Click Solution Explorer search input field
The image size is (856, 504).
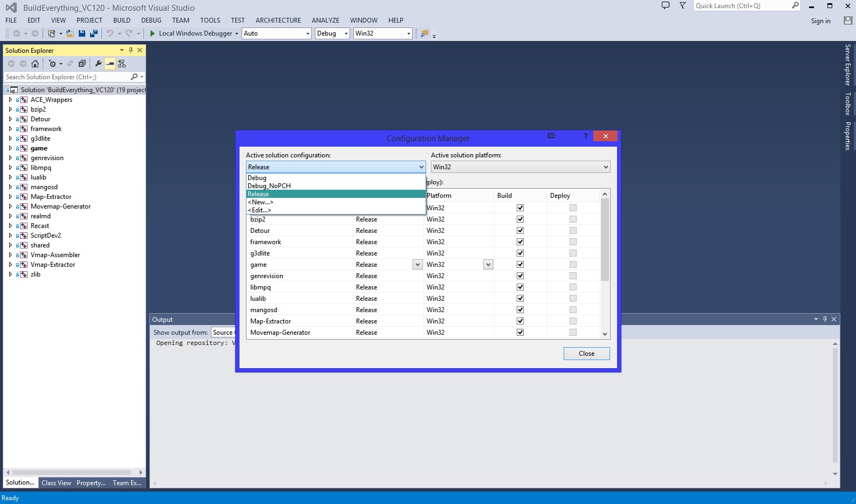coord(67,77)
